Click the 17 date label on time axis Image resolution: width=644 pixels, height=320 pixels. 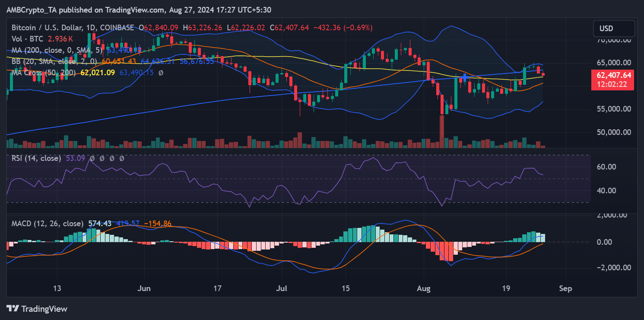point(217,288)
